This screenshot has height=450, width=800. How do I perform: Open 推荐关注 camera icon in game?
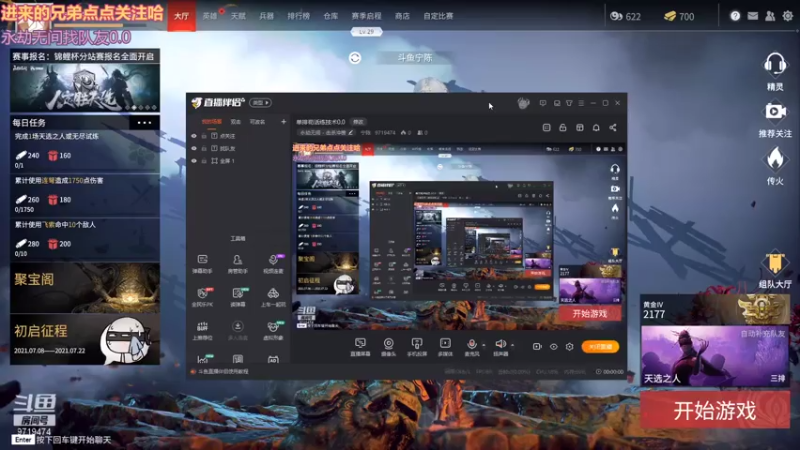coord(775,119)
